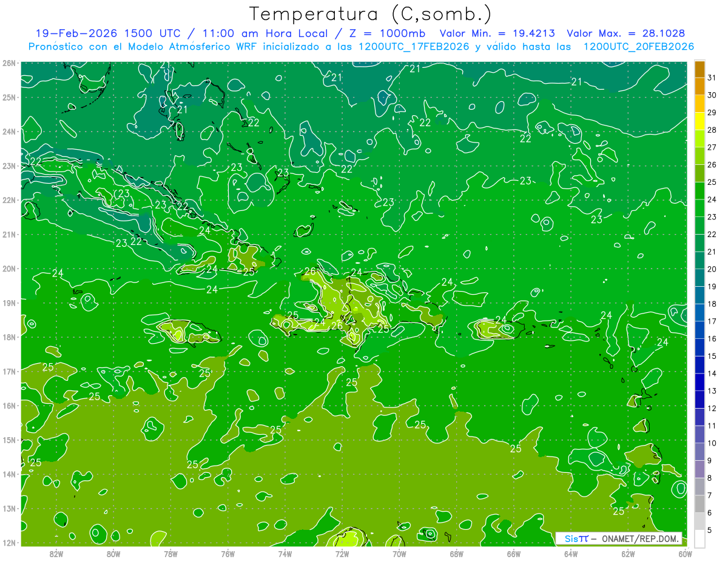Click the latitude axis label 22N
Screen dimensions: 728x562
click(x=9, y=200)
